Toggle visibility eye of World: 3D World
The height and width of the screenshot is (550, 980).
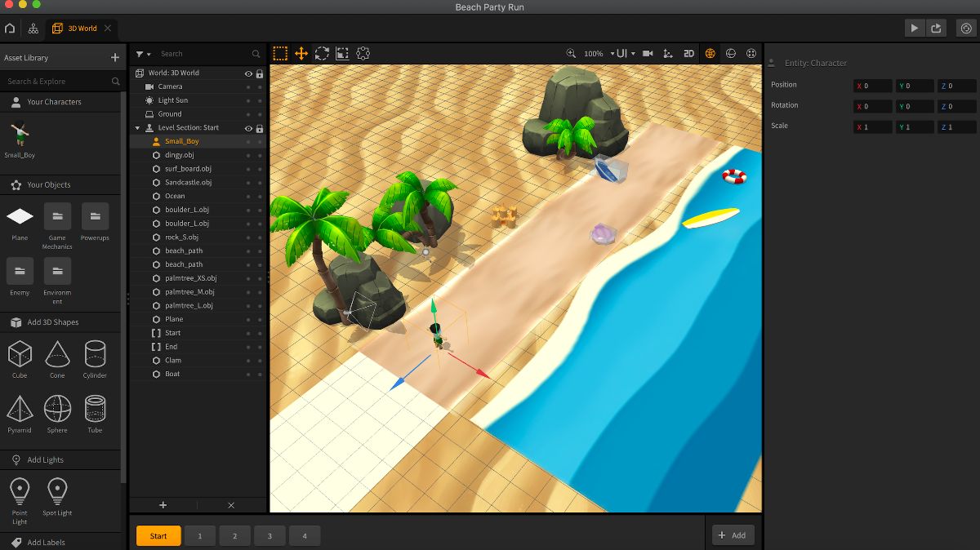point(248,73)
